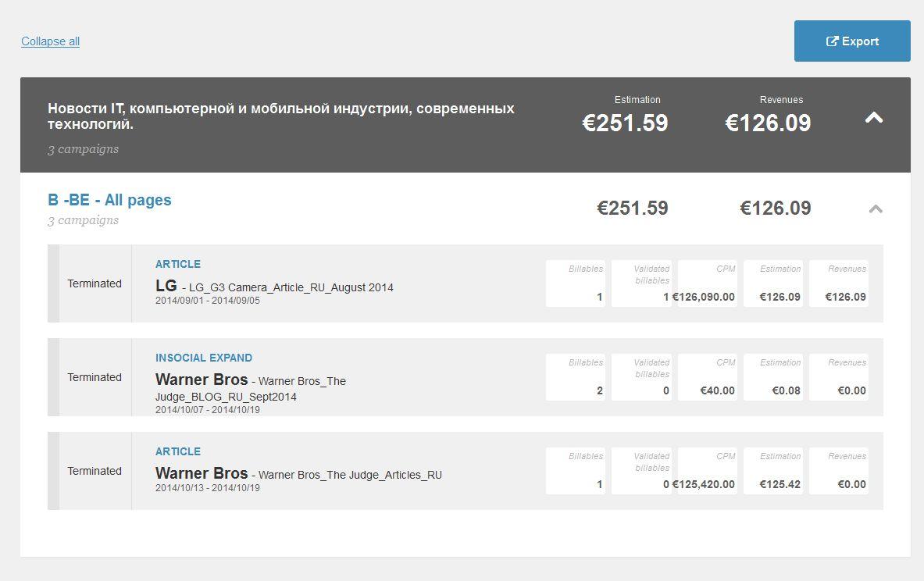Viewport: 924px width, 581px height.
Task: Click the Collapse all link
Action: coord(50,41)
